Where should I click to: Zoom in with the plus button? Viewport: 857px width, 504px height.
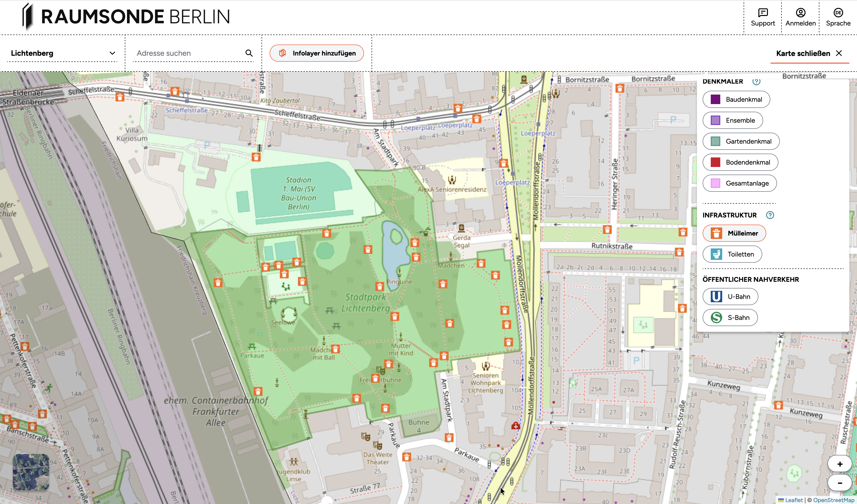pos(840,464)
